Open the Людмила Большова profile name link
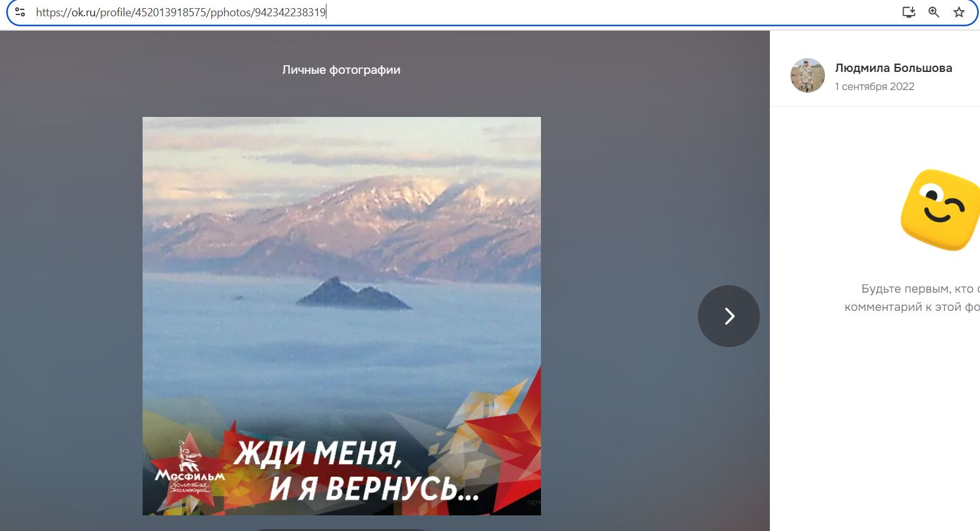 coord(893,68)
